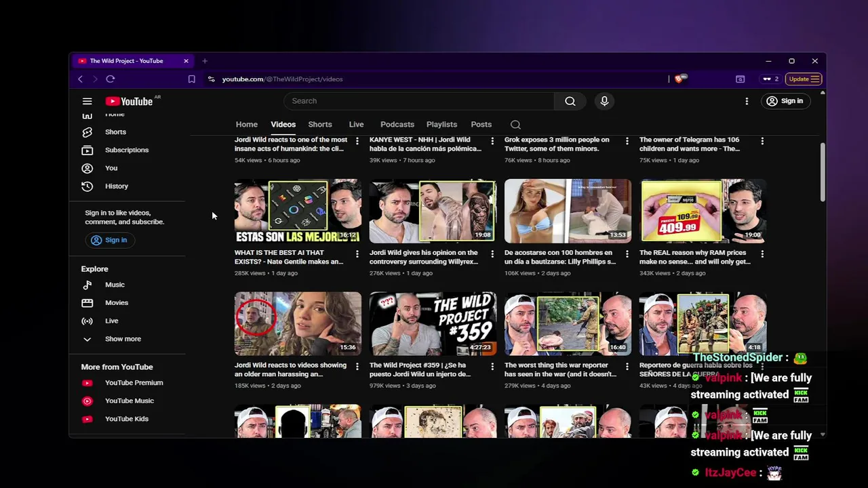Open YouTube Music link
The image size is (868, 488).
129,401
